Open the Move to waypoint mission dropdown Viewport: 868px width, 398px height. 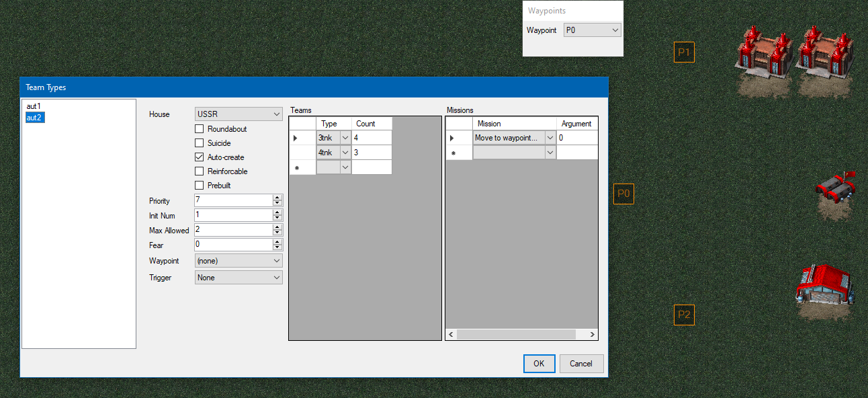[550, 138]
